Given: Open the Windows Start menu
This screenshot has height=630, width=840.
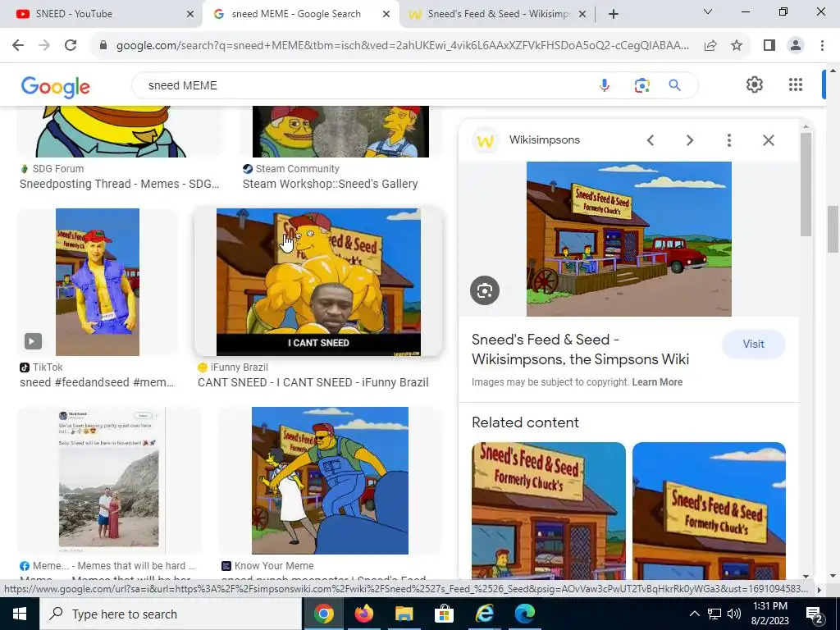Looking at the screenshot, I should point(20,614).
